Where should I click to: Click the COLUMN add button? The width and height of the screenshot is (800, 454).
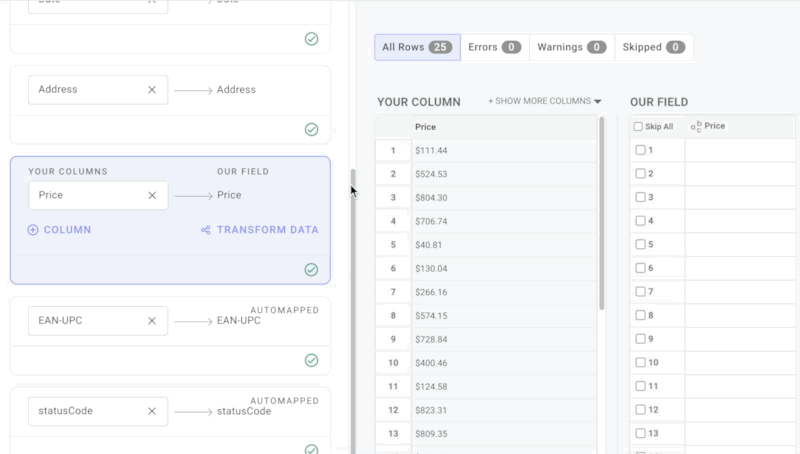(67, 230)
